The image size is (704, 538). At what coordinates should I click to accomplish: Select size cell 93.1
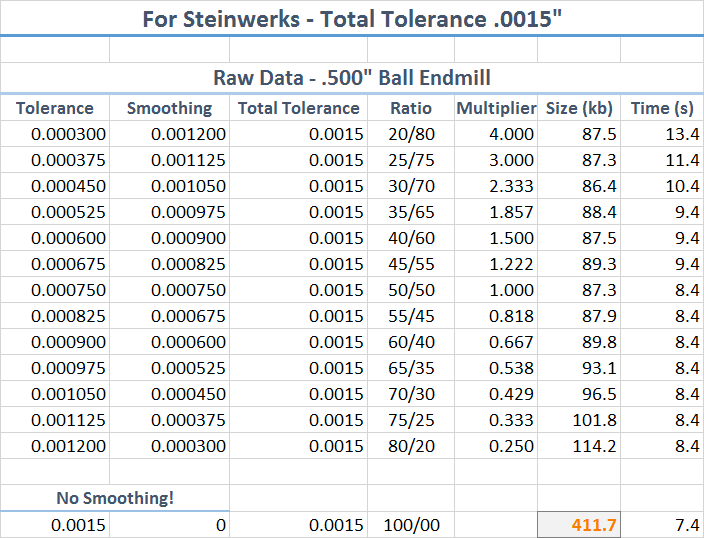[579, 368]
